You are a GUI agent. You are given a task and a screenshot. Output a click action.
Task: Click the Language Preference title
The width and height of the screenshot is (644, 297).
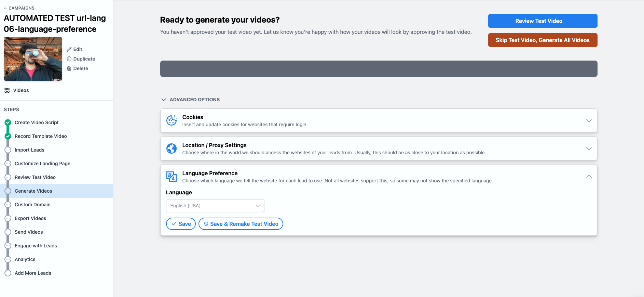click(210, 173)
